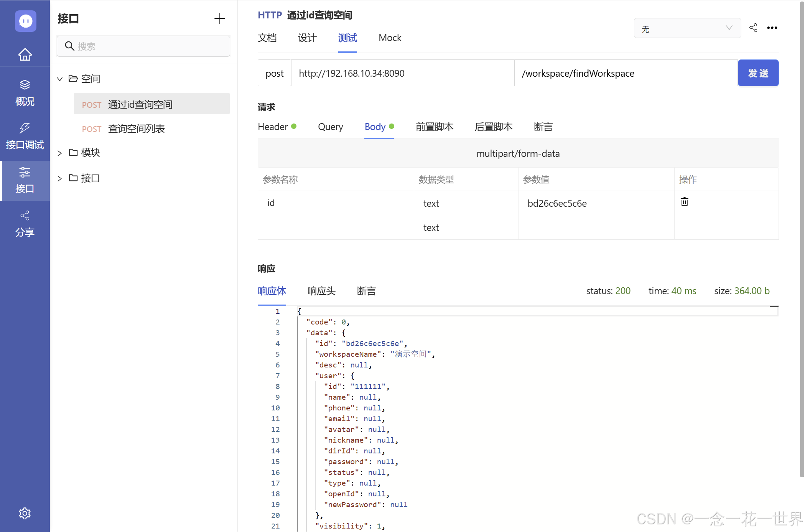Open the three-dots more options menu
This screenshot has height=532, width=805.
pyautogui.click(x=772, y=28)
